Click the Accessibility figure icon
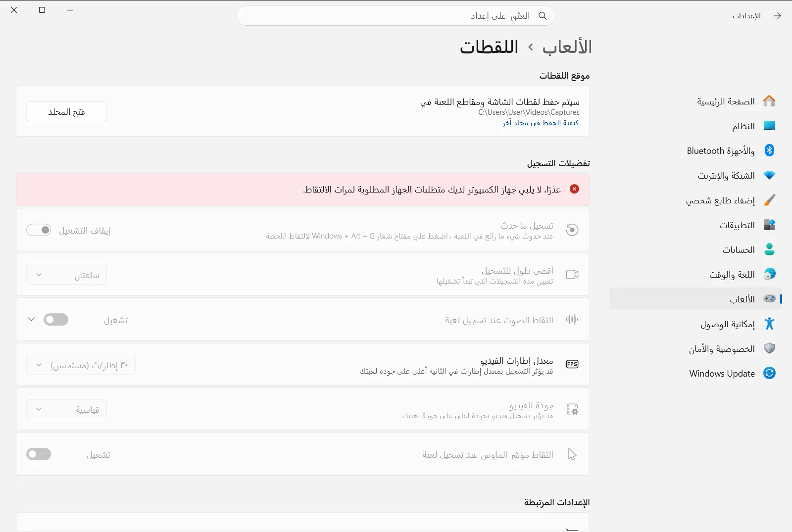 click(769, 324)
